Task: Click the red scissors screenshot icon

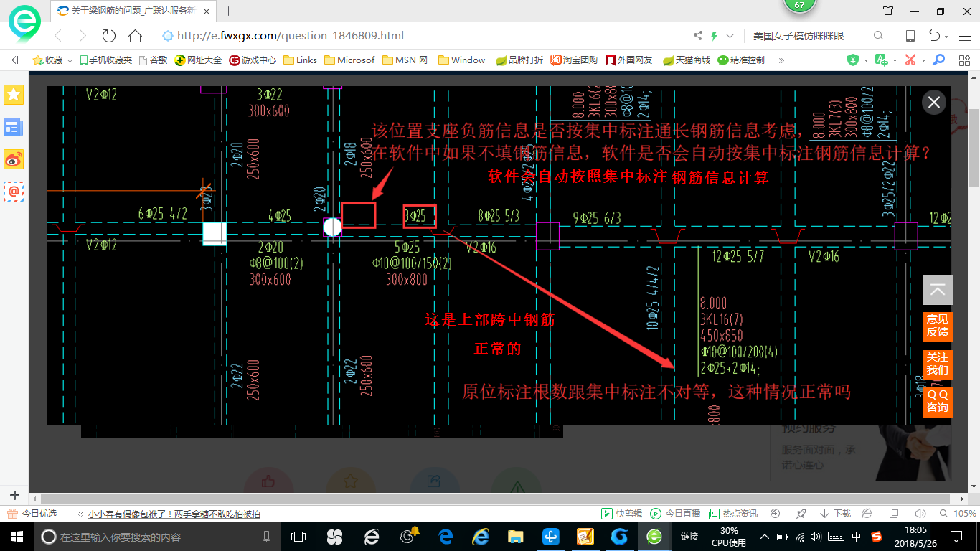Action: pos(910,60)
